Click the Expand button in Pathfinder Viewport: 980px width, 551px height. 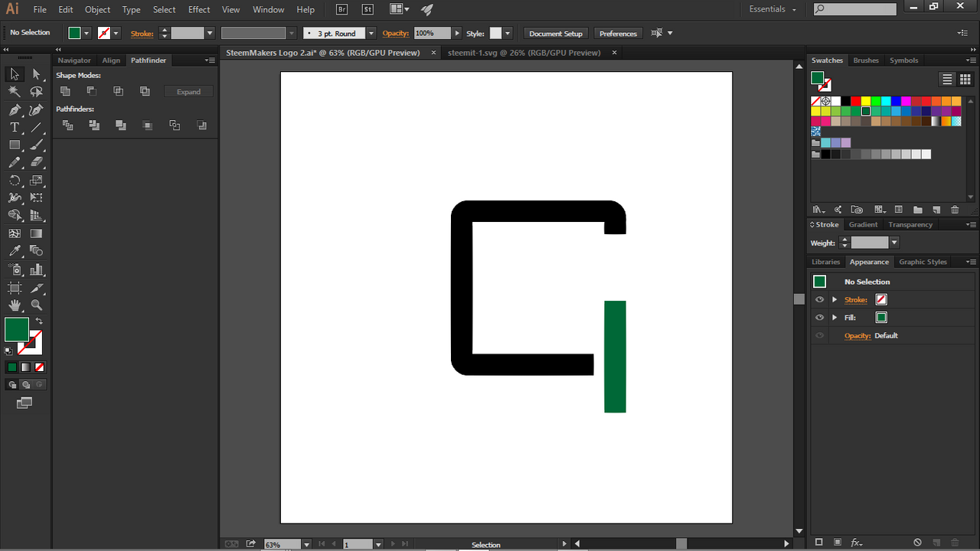[188, 92]
